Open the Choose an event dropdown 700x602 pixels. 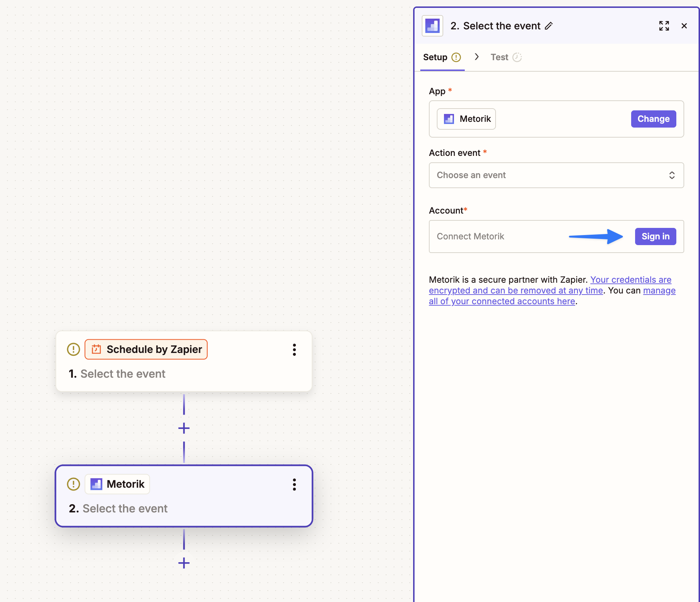point(557,175)
